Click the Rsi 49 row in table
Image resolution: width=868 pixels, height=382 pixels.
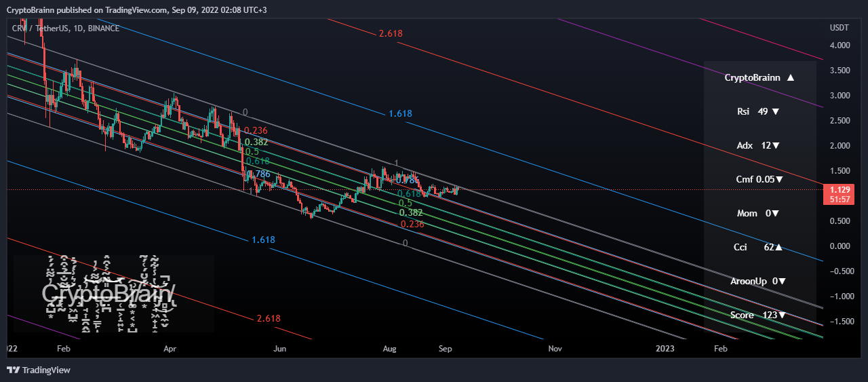[758, 112]
